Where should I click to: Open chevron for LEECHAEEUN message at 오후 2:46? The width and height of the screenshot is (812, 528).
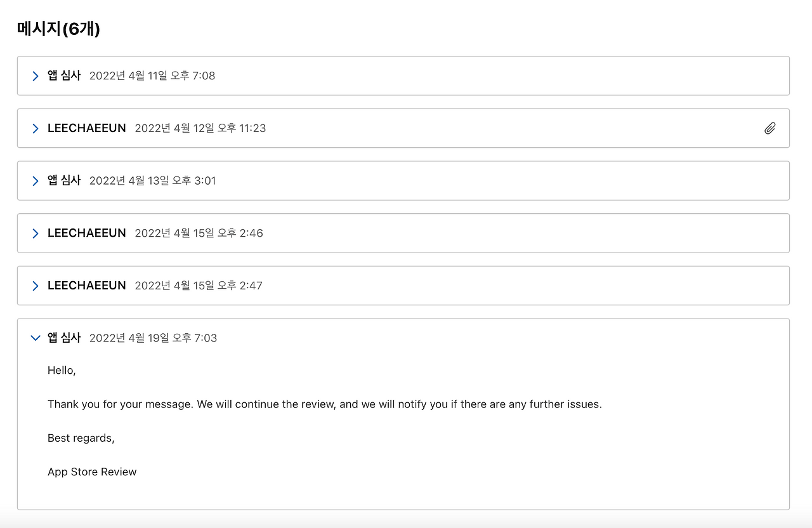pos(36,234)
